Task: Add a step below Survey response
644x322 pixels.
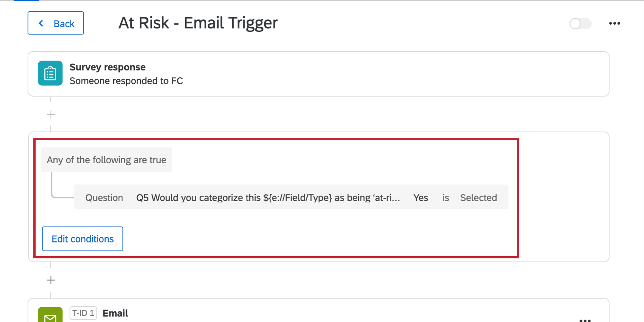Action: click(x=51, y=114)
